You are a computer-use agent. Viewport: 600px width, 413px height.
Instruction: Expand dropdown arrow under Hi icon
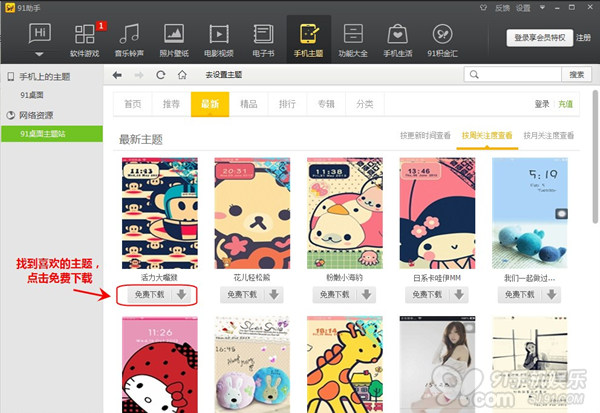click(x=39, y=54)
